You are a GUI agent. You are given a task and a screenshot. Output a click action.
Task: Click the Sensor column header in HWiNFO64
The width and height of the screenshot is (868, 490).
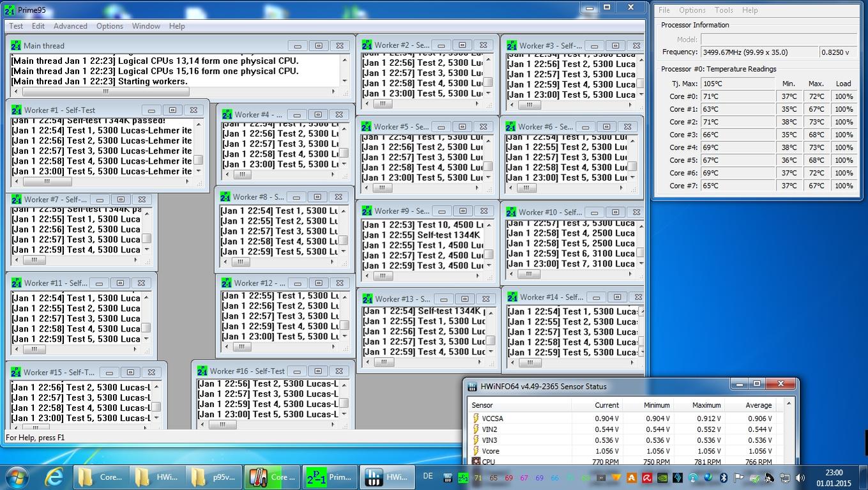(519, 405)
